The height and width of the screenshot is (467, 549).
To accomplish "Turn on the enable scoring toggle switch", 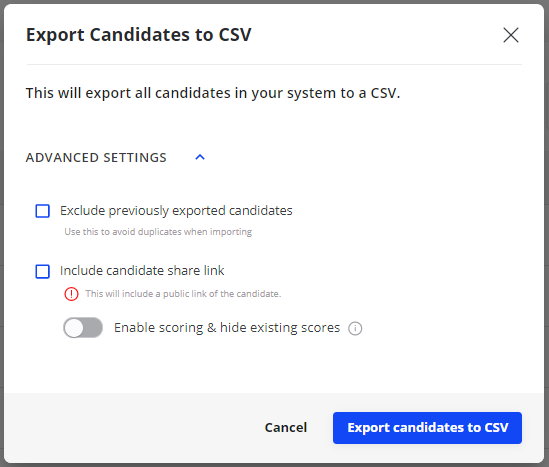I will click(83, 328).
